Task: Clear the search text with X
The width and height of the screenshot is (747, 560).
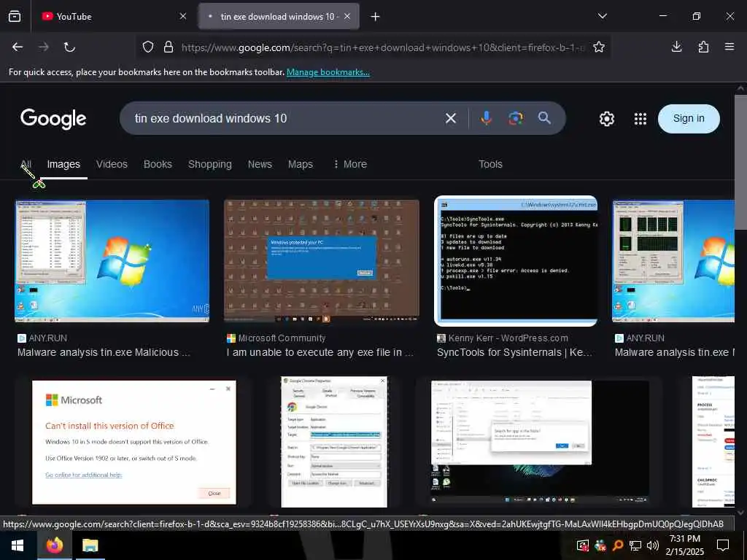Action: pyautogui.click(x=451, y=118)
